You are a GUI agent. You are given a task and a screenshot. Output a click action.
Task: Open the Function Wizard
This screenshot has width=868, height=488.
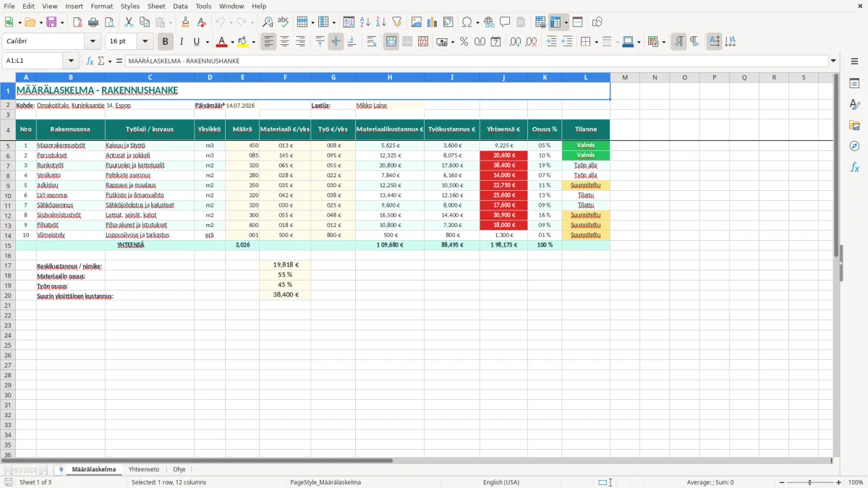(x=90, y=61)
